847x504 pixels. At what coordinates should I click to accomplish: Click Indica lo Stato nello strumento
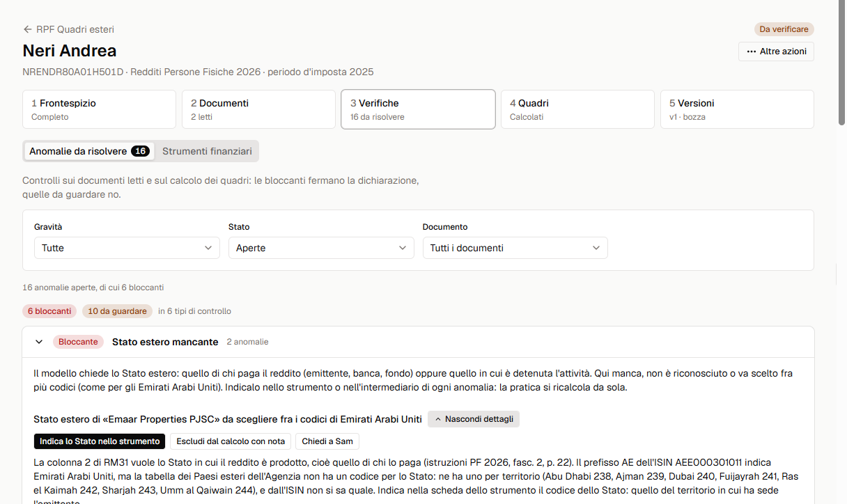click(x=100, y=441)
